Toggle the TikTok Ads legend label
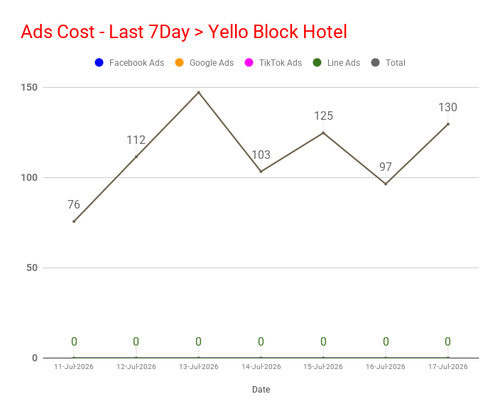The height and width of the screenshot is (415, 500). pos(280,63)
